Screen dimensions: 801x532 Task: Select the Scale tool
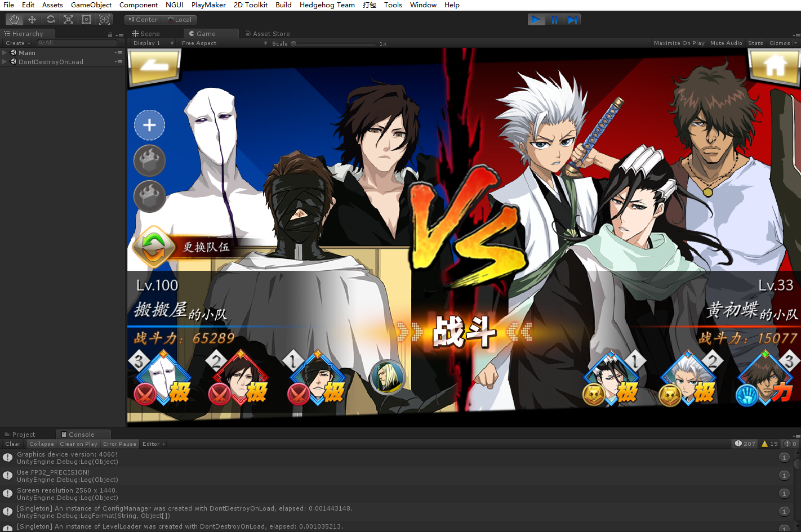(68, 20)
